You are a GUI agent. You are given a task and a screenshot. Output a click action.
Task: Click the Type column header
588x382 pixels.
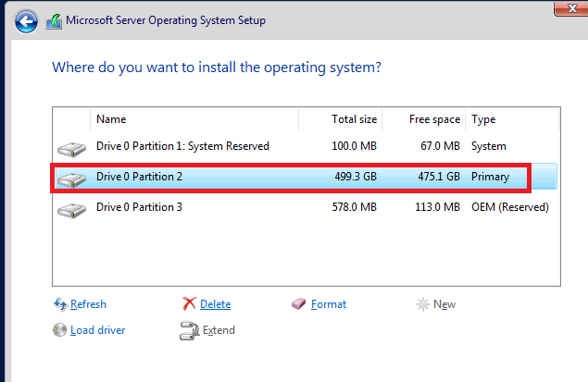pos(483,119)
